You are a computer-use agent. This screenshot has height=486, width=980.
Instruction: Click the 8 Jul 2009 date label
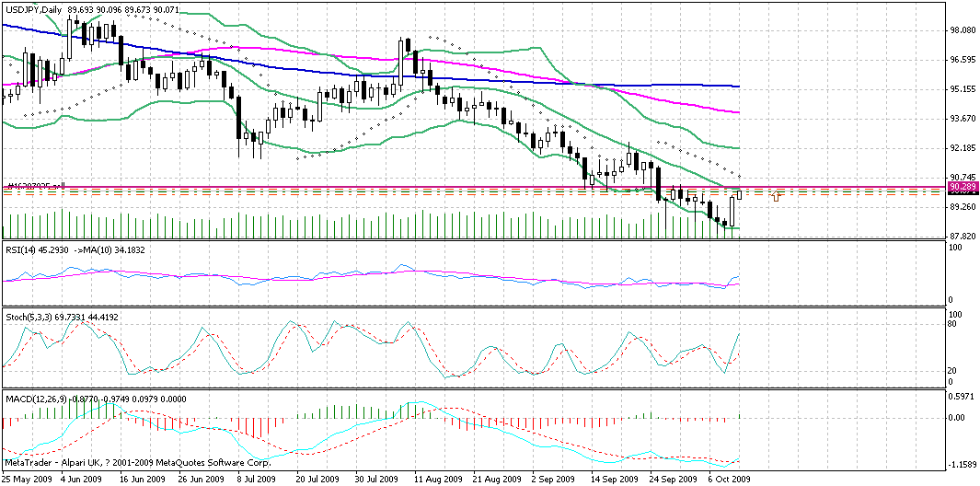pyautogui.click(x=257, y=479)
